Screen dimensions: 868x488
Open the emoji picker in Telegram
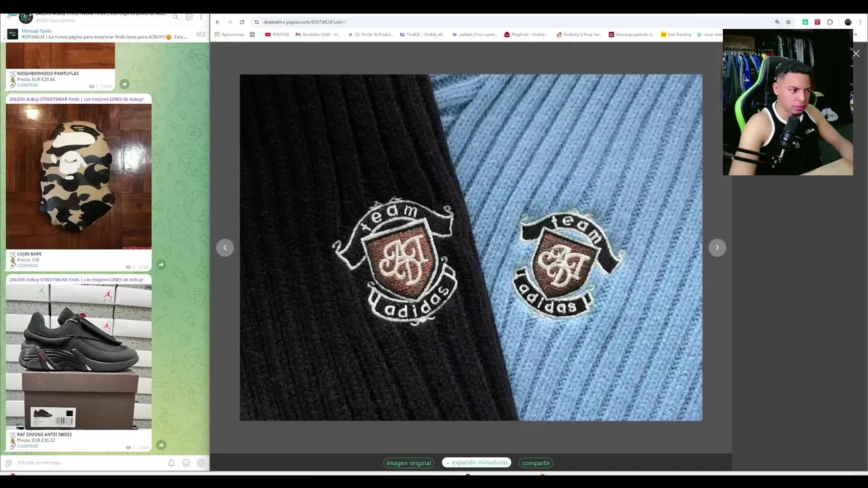[186, 463]
